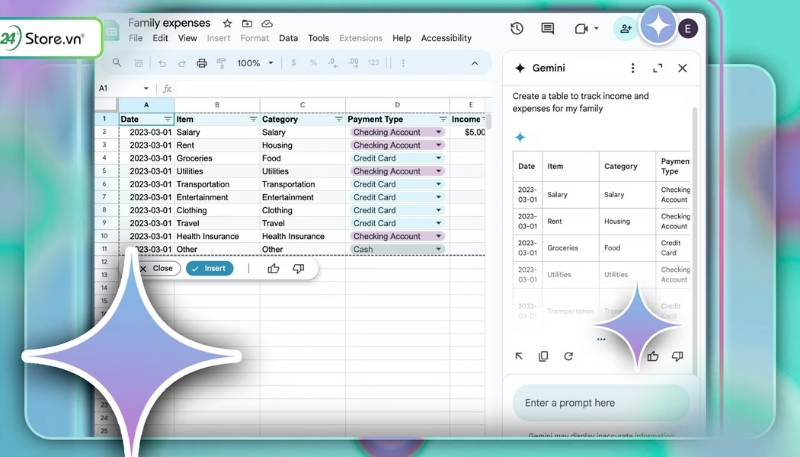Open the Help menu
Screen dimensions: 800x457
point(402,38)
